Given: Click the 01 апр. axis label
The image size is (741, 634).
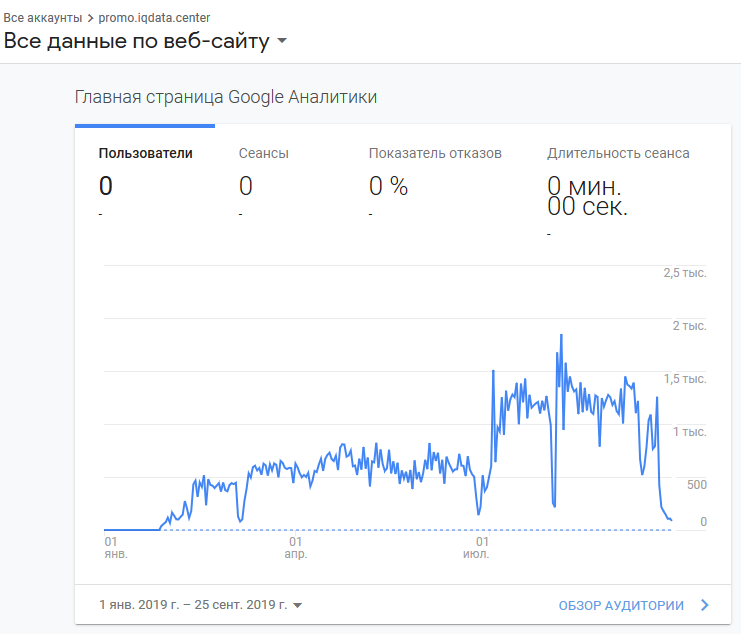Looking at the screenshot, I should [296, 548].
